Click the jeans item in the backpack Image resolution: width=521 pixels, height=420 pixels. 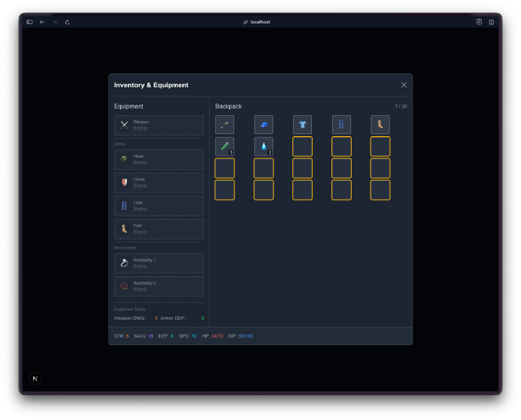click(341, 124)
